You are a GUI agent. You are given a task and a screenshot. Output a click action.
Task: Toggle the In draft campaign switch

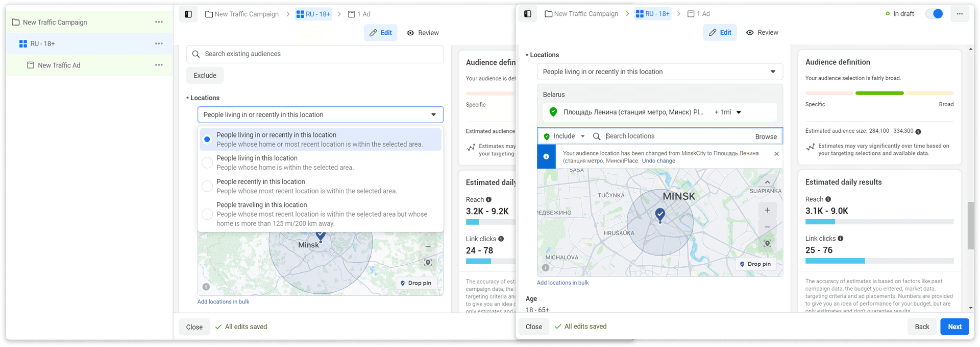tap(935, 14)
